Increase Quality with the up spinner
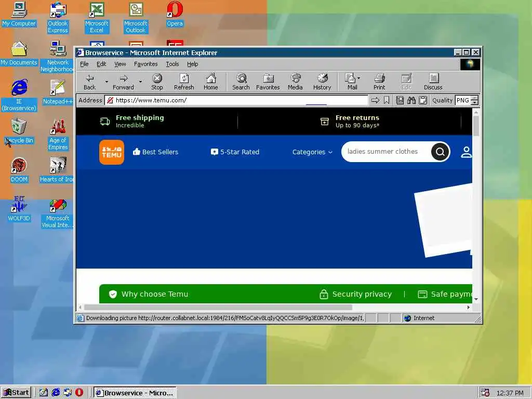The width and height of the screenshot is (532, 399). coord(475,98)
